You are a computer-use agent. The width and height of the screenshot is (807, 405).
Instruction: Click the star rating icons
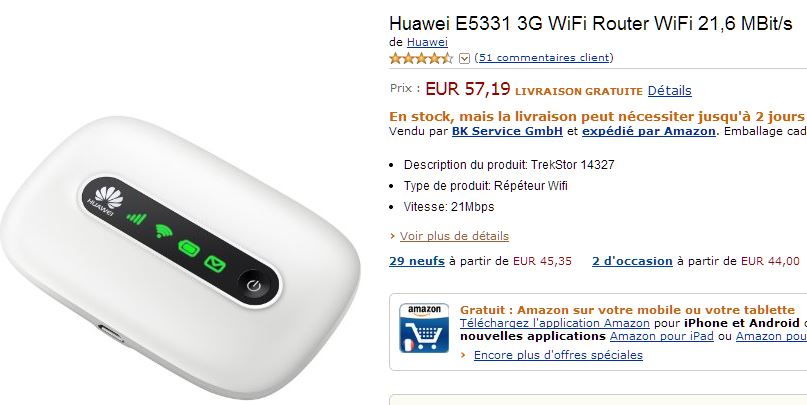pyautogui.click(x=421, y=58)
